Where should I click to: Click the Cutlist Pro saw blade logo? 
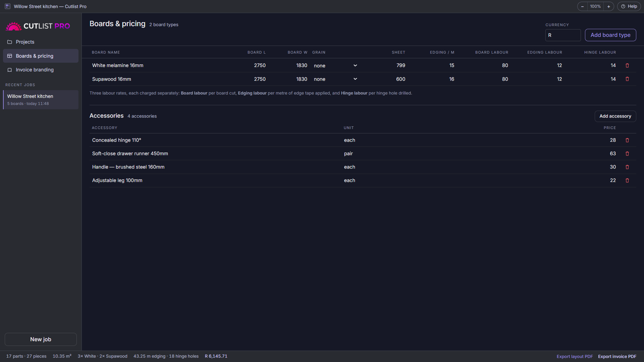pyautogui.click(x=14, y=26)
